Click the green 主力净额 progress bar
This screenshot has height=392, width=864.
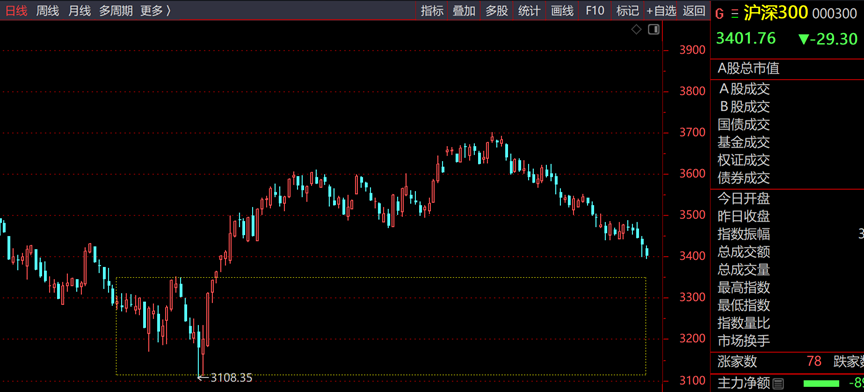click(x=821, y=383)
